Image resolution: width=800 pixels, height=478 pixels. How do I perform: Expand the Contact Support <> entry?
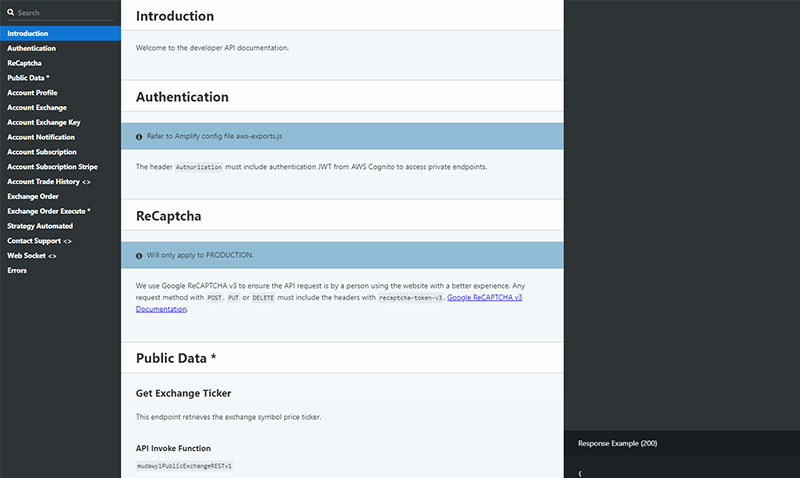tap(39, 241)
